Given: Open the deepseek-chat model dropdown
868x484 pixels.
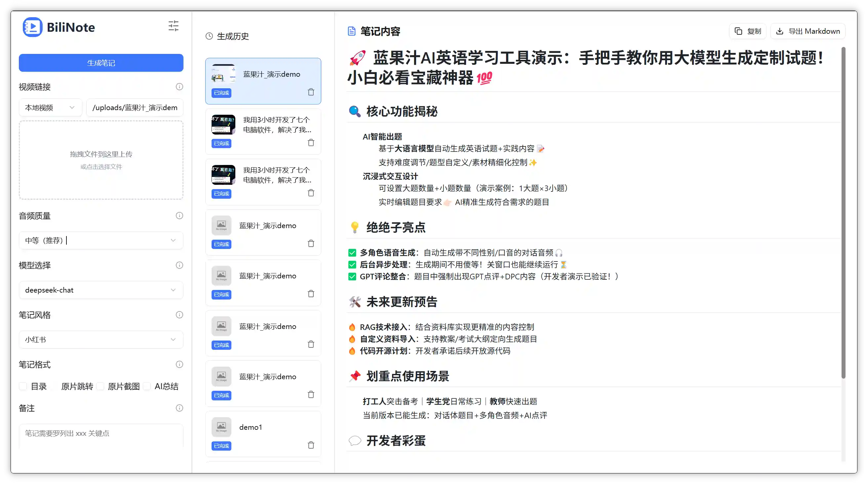Looking at the screenshot, I should click(101, 290).
